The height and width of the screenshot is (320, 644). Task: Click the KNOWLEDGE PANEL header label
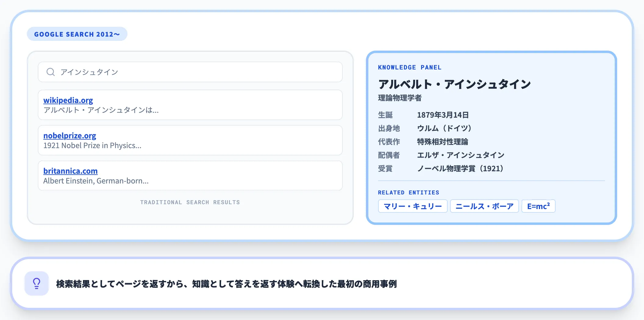tap(410, 67)
